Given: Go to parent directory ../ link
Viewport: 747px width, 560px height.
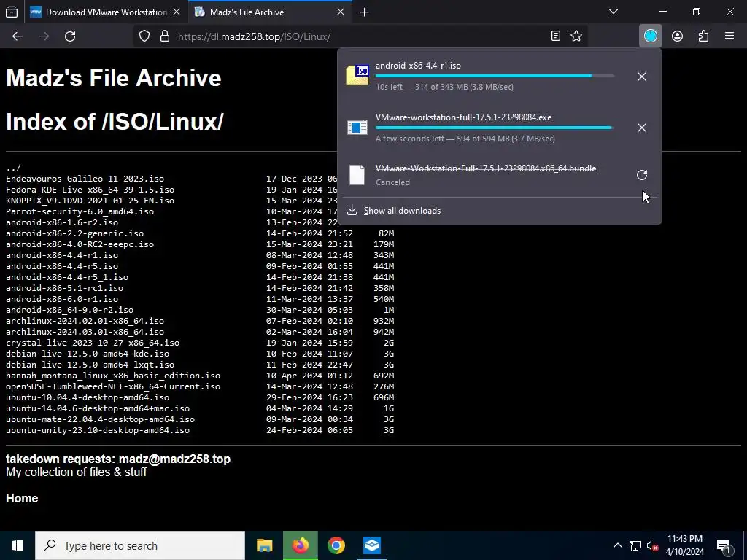Looking at the screenshot, I should click(13, 168).
